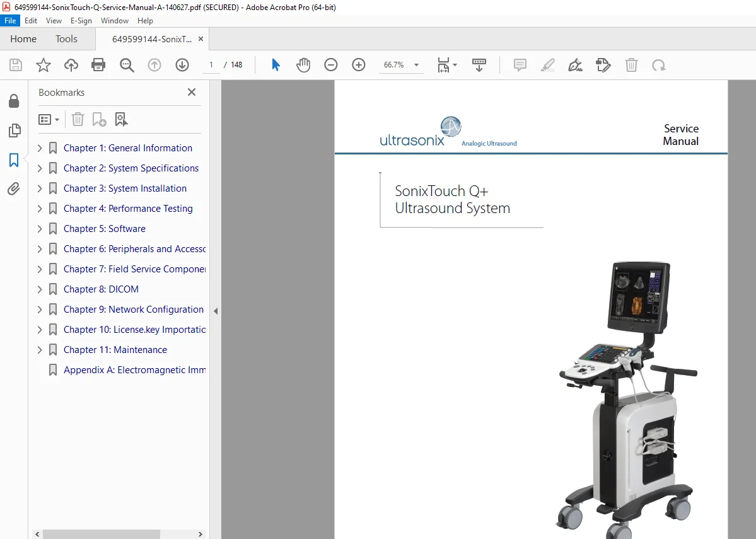Screen dimensions: 756x539
Task: Add file to starred with star icon
Action: pyautogui.click(x=44, y=64)
